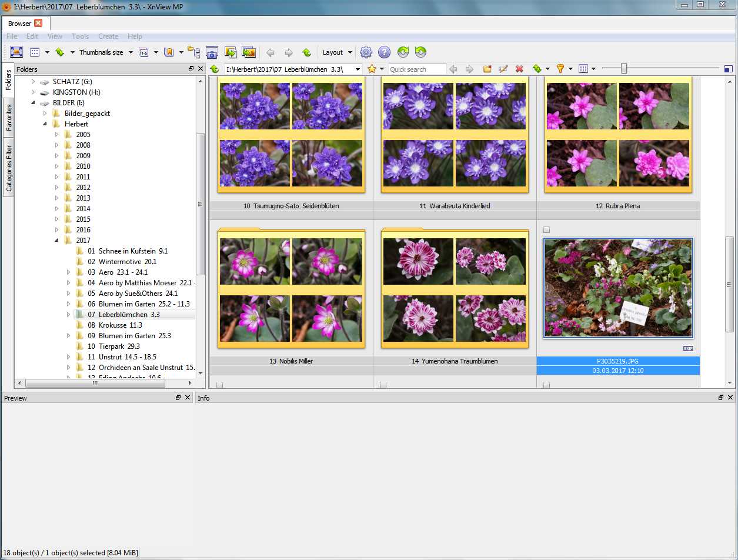This screenshot has height=560, width=738.
Task: Open the Thumbnails size dropdown
Action: click(x=105, y=52)
